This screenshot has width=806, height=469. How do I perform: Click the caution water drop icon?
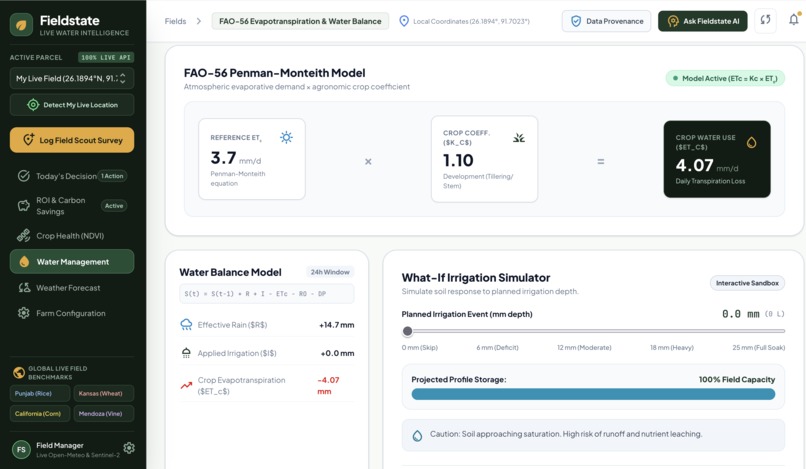click(x=417, y=435)
